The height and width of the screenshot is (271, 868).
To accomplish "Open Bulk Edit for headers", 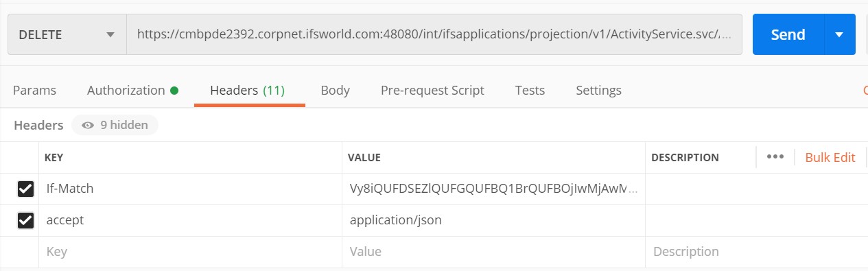I will (x=830, y=157).
